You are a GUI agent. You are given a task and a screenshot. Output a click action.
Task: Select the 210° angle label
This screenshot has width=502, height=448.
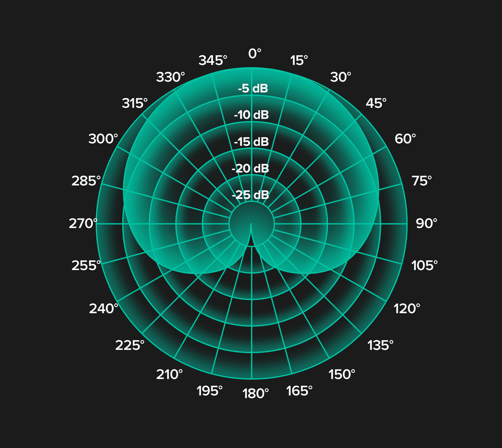click(169, 374)
